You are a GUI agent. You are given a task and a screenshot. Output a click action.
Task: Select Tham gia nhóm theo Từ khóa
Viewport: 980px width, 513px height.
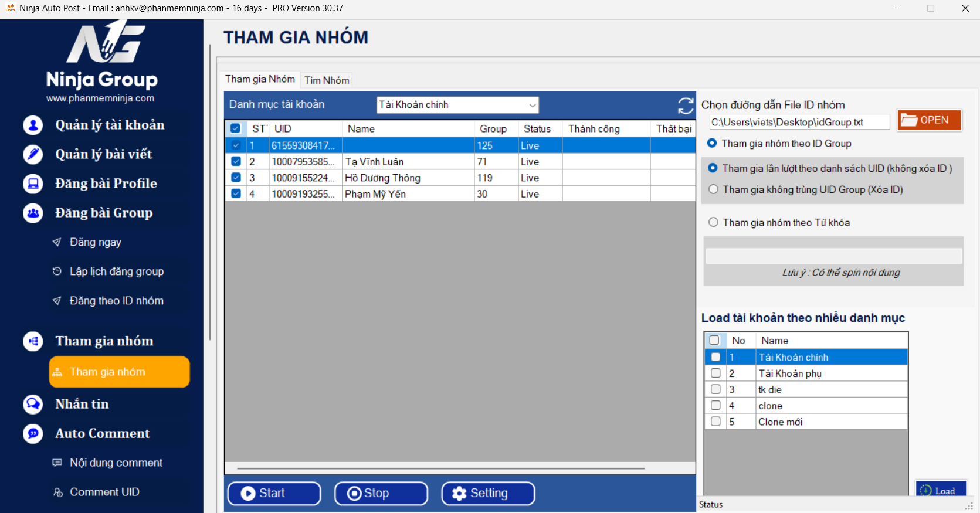tap(713, 222)
